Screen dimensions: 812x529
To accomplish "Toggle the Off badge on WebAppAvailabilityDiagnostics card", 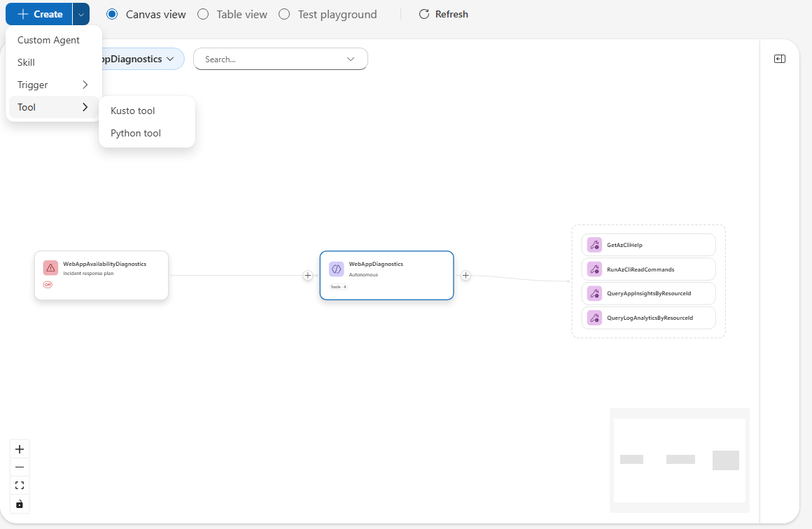I will 48,285.
